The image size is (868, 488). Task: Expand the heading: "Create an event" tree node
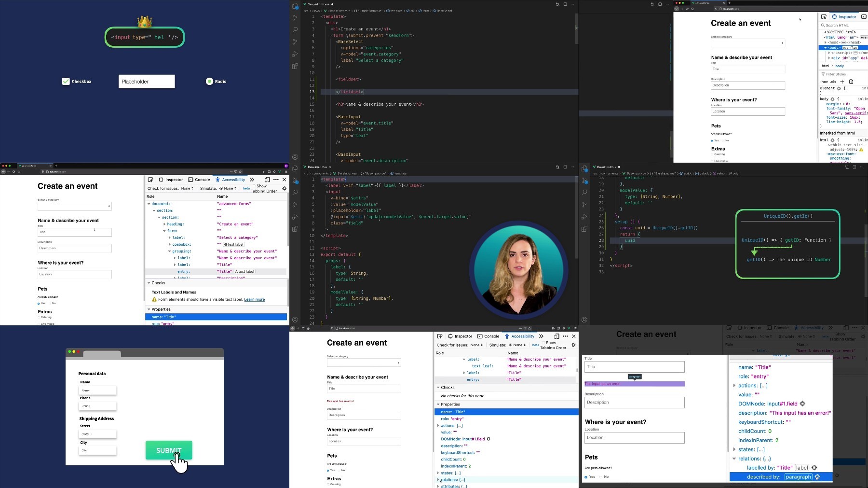(165, 224)
